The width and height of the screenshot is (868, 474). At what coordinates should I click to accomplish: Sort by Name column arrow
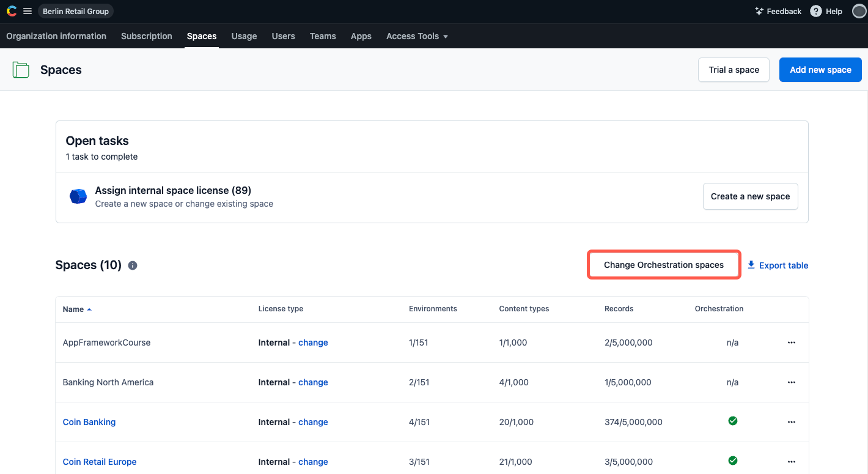89,309
